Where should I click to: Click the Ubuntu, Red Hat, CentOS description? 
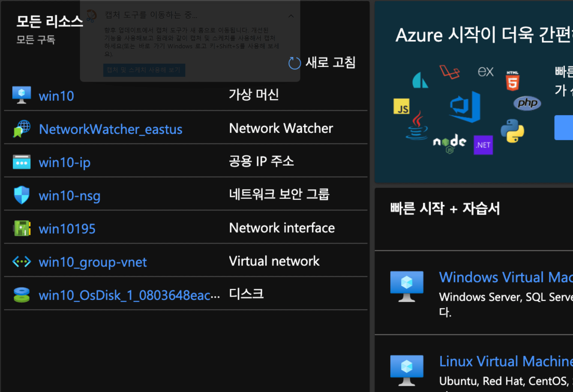coord(506,381)
